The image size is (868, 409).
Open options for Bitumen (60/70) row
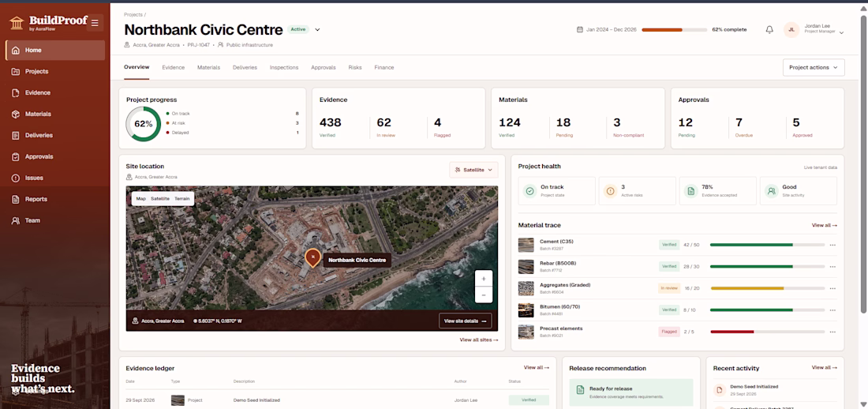pos(832,310)
